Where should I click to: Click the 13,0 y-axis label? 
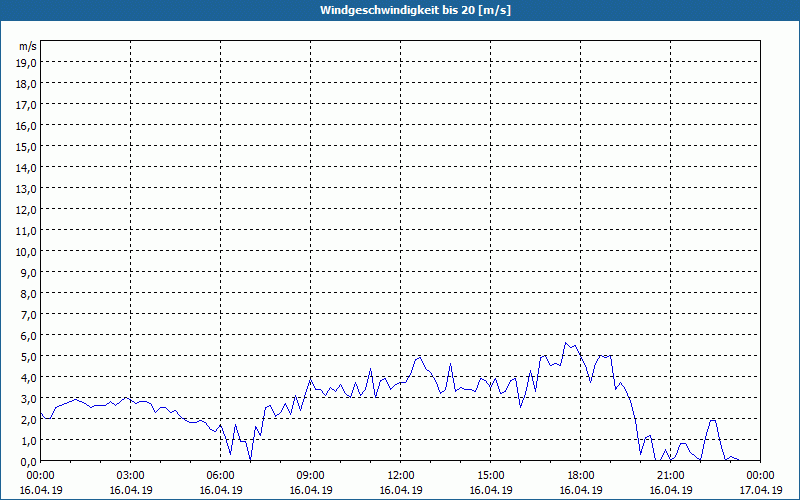click(x=28, y=189)
